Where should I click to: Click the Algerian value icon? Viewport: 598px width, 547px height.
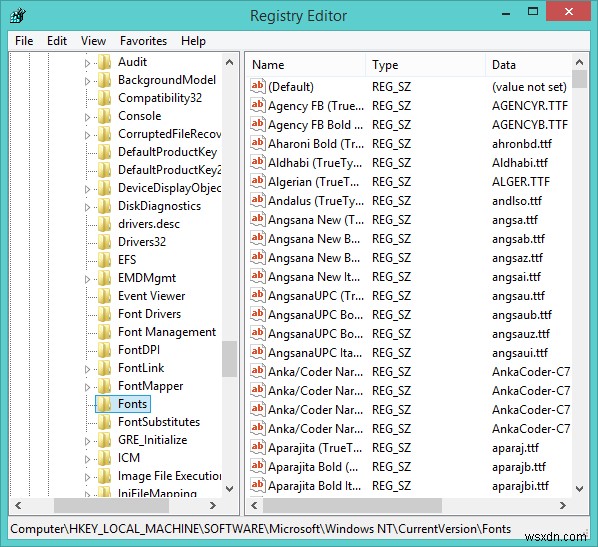(x=257, y=182)
